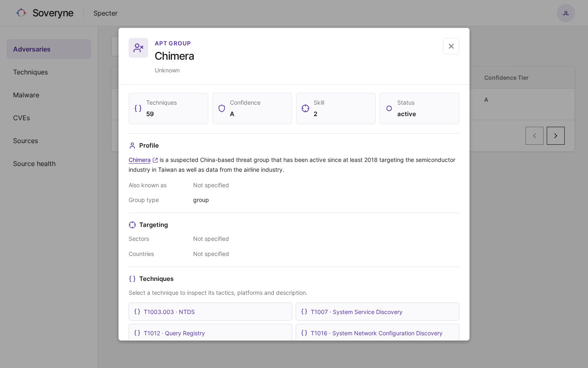Click the Techniques section braces icon
The width and height of the screenshot is (588, 368).
point(132,279)
